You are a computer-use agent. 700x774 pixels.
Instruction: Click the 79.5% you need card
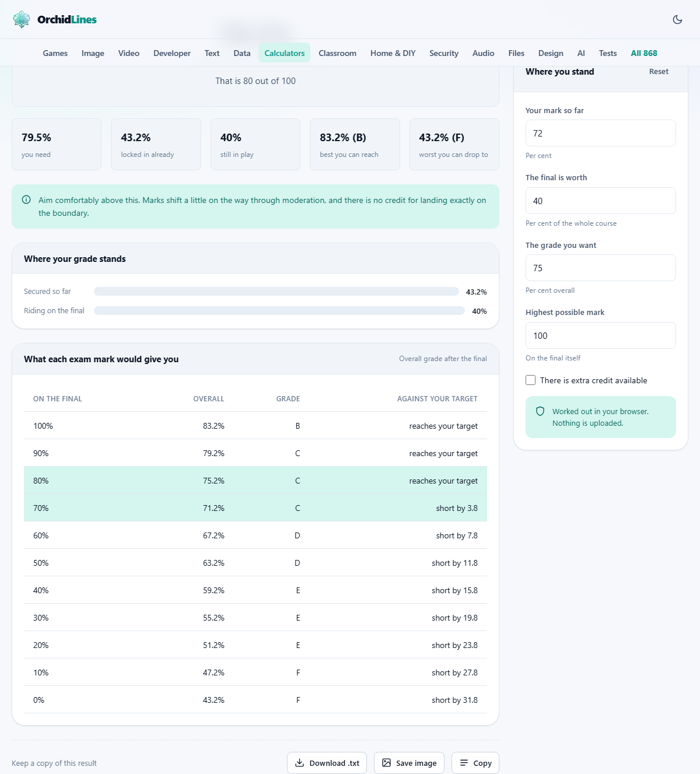tap(57, 145)
